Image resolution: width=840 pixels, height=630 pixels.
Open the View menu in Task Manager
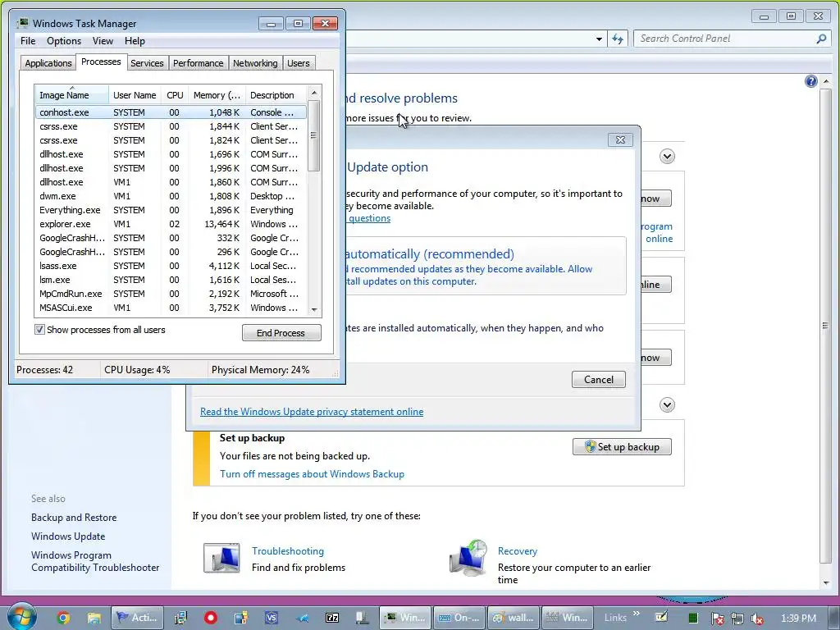(x=103, y=41)
